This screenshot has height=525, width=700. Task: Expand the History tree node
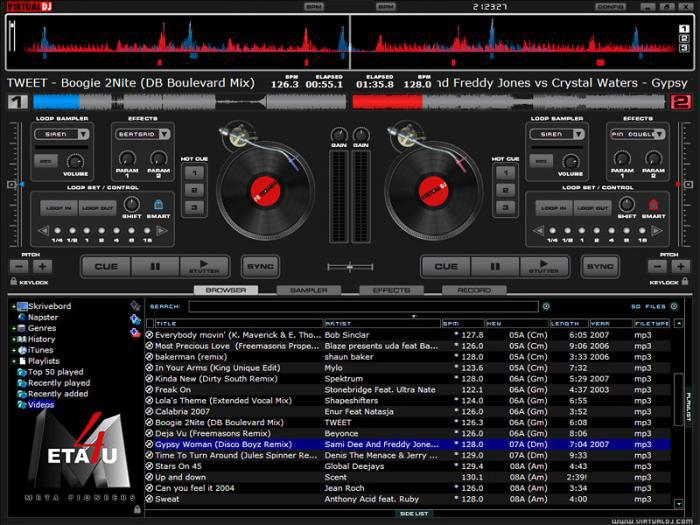coord(13,339)
